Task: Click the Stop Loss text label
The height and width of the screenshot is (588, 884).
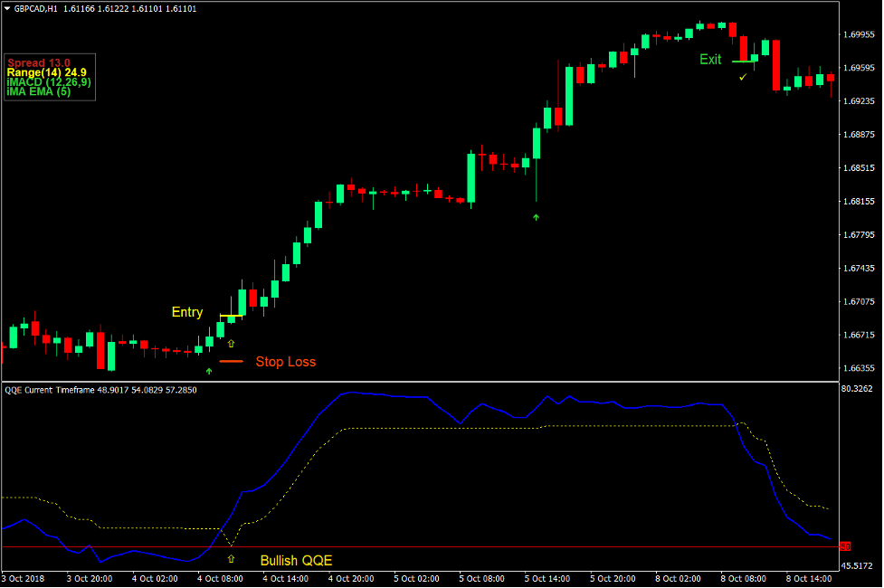Action: click(285, 362)
